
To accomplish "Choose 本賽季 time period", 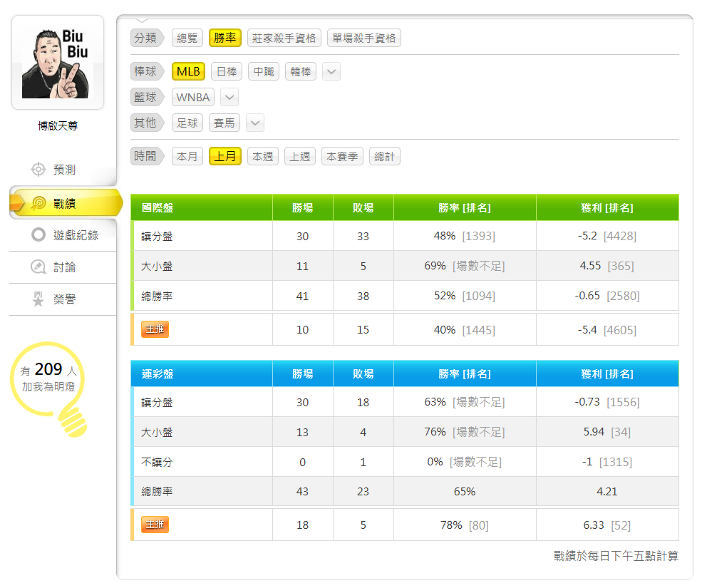I will point(342,157).
